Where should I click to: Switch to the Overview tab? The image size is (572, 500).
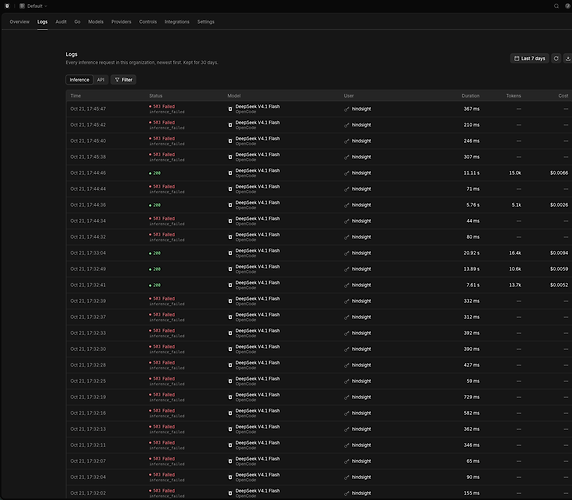(x=19, y=22)
